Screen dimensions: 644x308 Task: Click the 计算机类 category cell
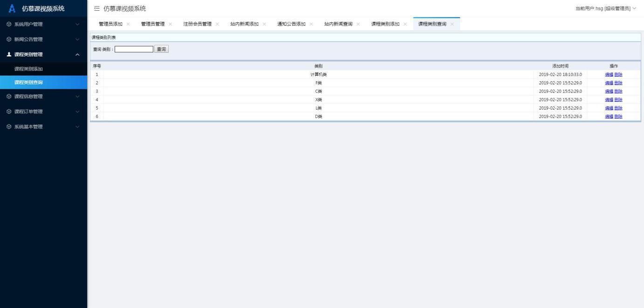click(319, 75)
